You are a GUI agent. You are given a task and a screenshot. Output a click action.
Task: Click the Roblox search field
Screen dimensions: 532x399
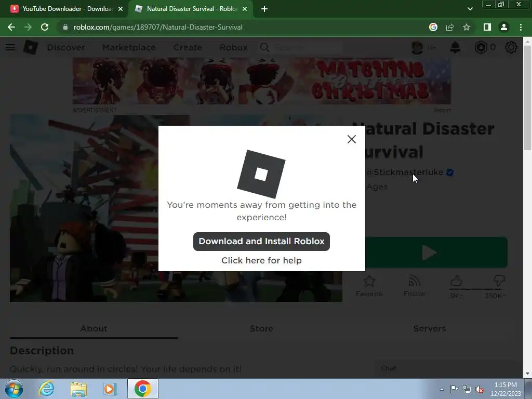pos(302,47)
